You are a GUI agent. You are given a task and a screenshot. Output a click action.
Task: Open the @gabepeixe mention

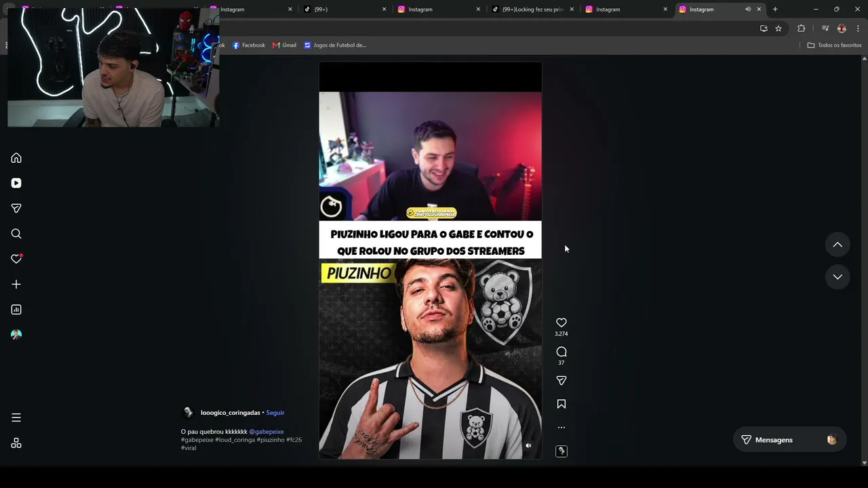267,432
